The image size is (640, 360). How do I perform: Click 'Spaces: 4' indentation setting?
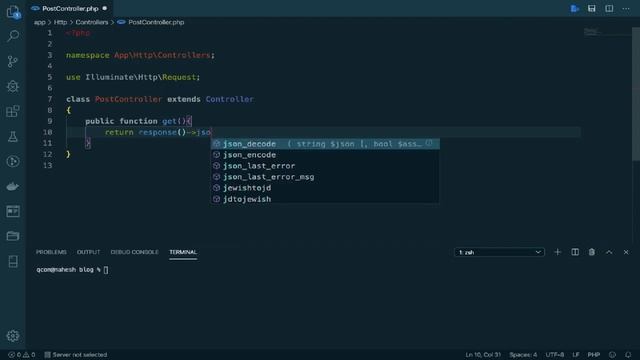point(523,355)
